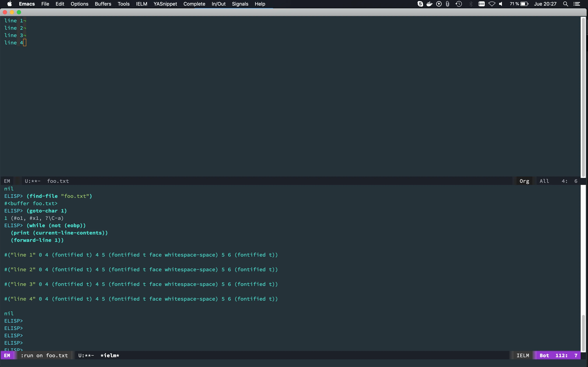The image size is (588, 367).
Task: Click the Wi-Fi status icon
Action: pyautogui.click(x=492, y=4)
